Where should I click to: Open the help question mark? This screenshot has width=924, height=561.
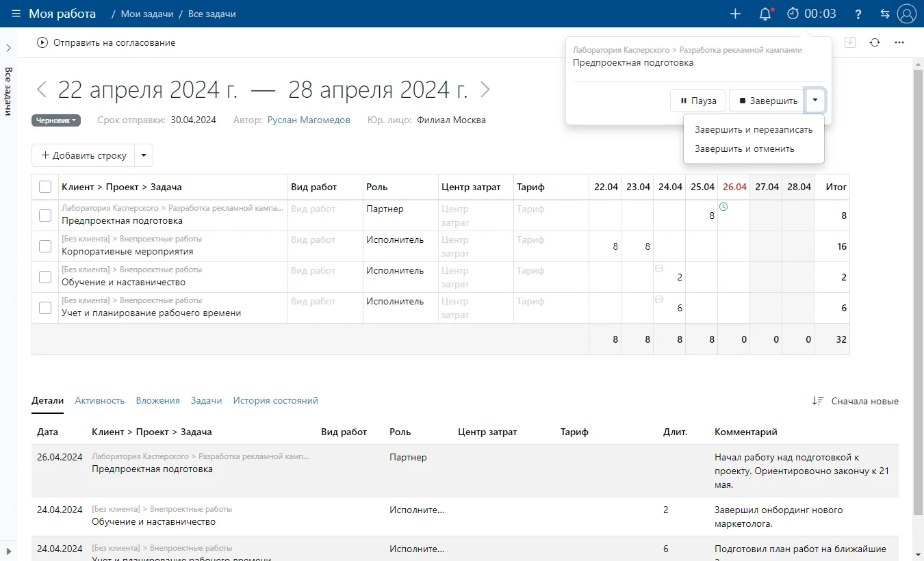click(x=858, y=14)
